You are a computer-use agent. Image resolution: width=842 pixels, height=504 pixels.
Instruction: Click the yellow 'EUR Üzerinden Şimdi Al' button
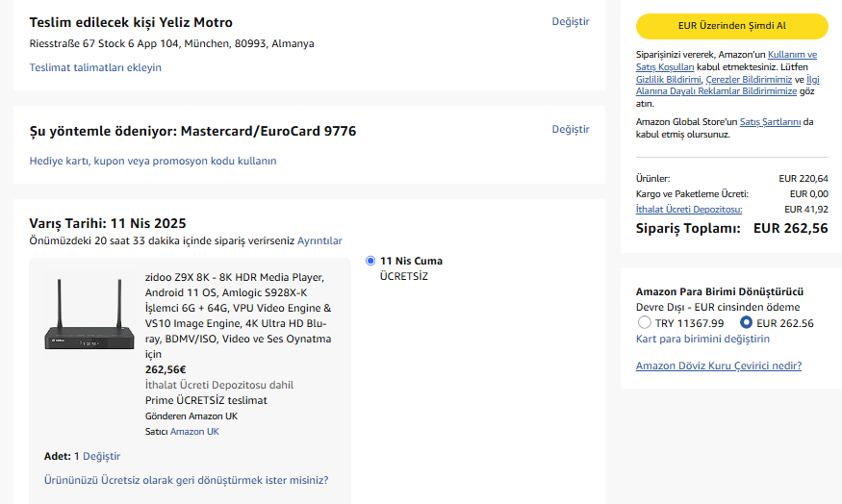pyautogui.click(x=732, y=26)
